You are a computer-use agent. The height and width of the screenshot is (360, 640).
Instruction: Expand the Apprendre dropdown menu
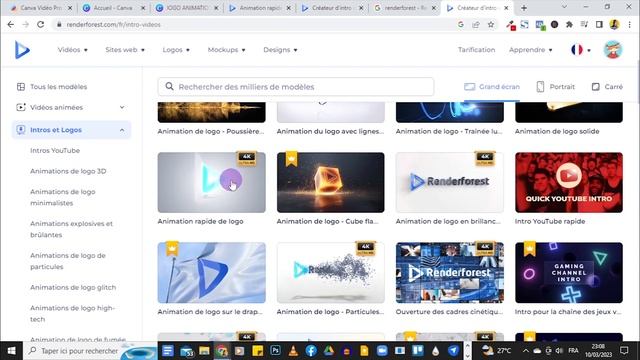click(531, 50)
